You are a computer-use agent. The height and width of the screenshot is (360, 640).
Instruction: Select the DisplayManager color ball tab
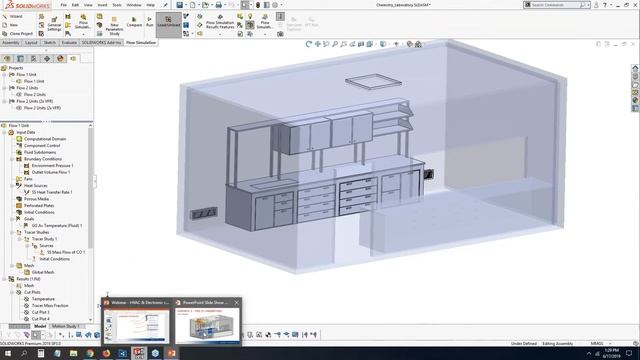coord(60,59)
